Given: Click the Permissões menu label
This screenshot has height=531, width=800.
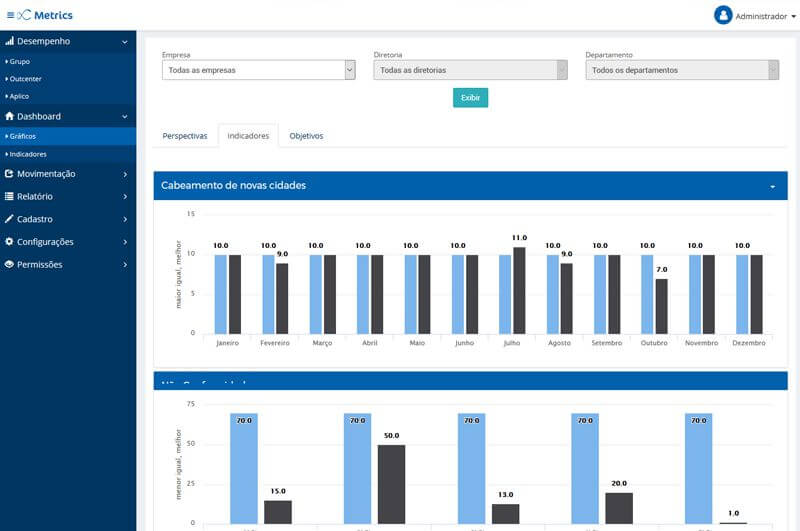Looking at the screenshot, I should point(39,264).
